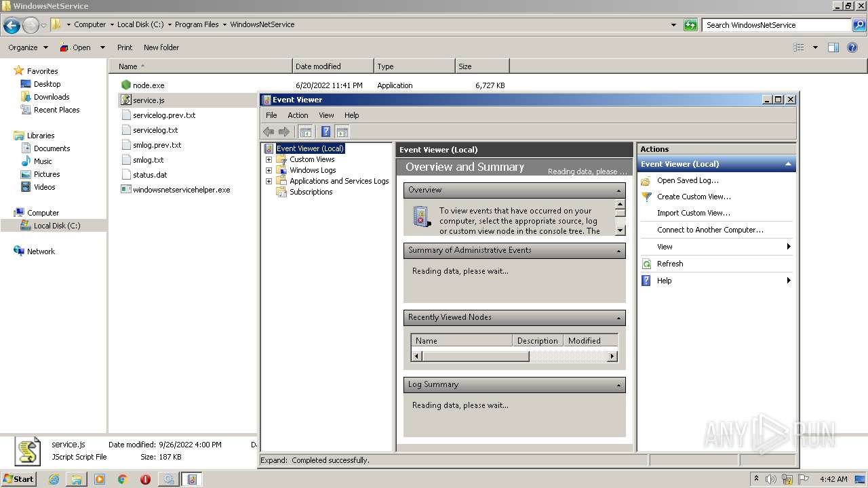The height and width of the screenshot is (488, 868).
Task: Click Refresh in the Actions pane
Action: (670, 264)
